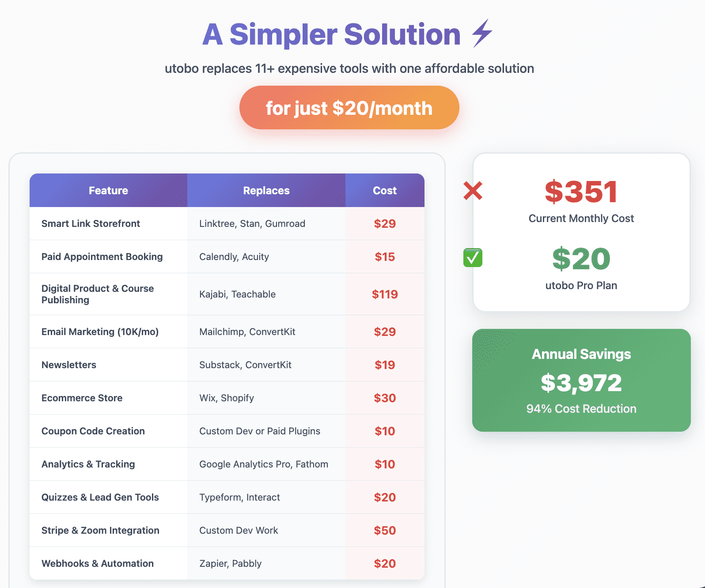The height and width of the screenshot is (588, 705).
Task: Click the red X icon beside $351
Action: [473, 191]
